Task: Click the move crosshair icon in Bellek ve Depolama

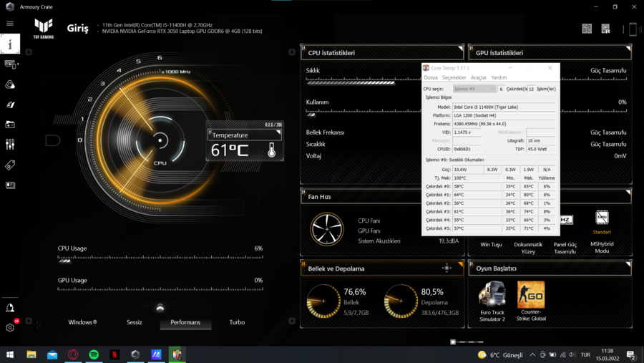Action: coord(447,268)
